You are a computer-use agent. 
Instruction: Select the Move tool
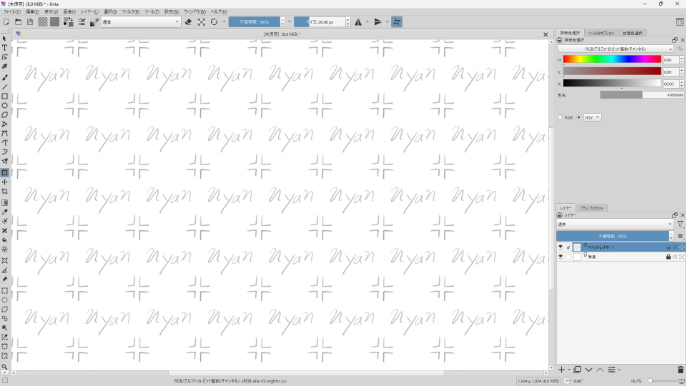point(4,182)
